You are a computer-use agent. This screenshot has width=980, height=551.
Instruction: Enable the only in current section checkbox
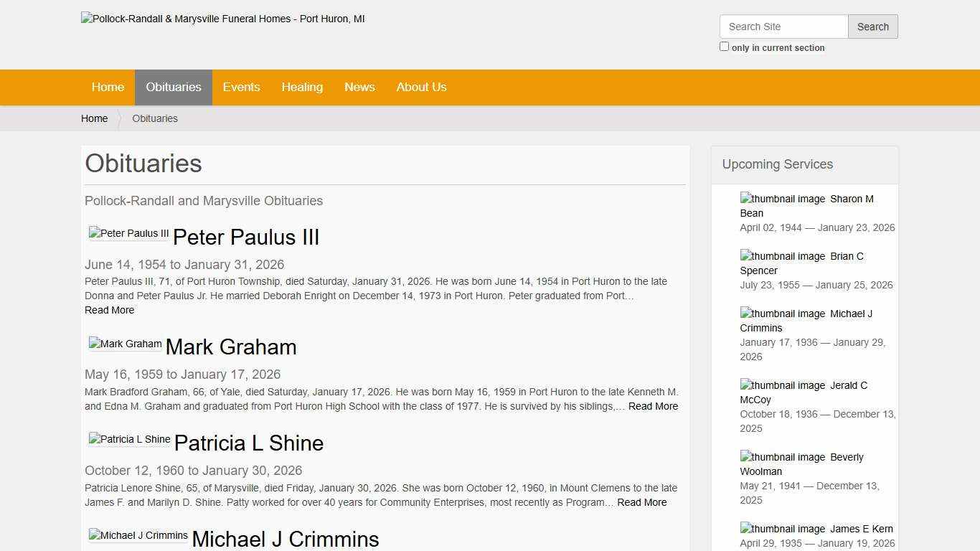[724, 47]
